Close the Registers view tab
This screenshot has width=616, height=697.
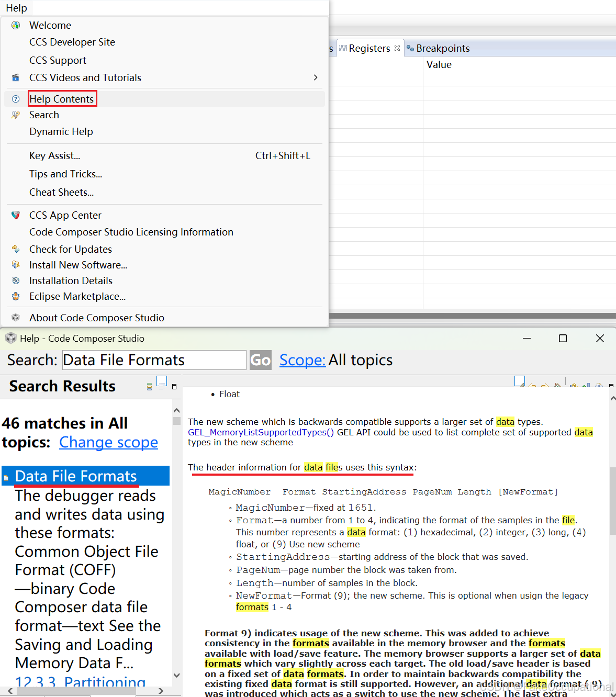point(397,48)
